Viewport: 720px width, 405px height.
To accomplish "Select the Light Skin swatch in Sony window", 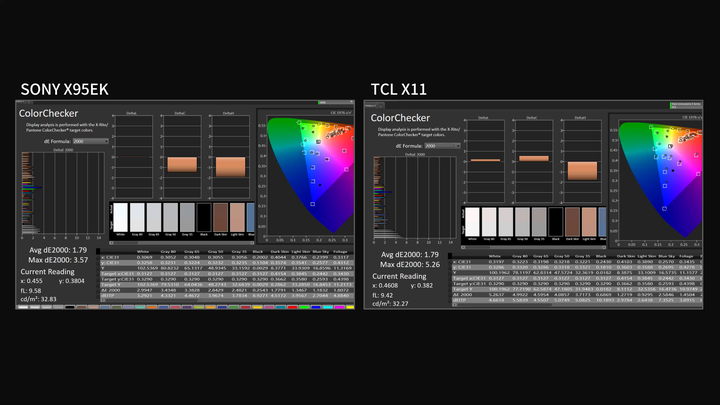I will 237,218.
